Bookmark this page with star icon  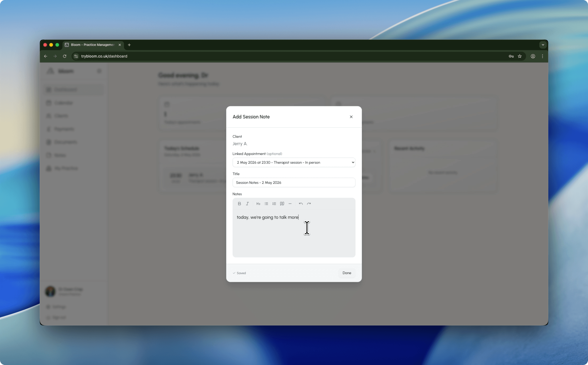point(520,56)
